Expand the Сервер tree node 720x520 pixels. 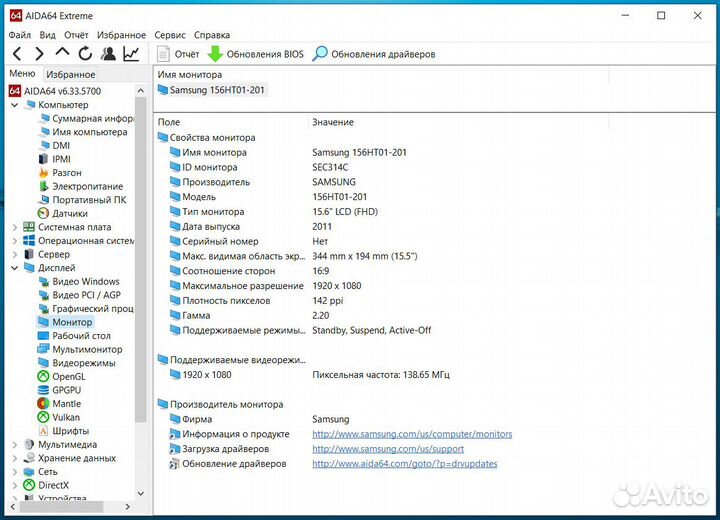coord(15,254)
